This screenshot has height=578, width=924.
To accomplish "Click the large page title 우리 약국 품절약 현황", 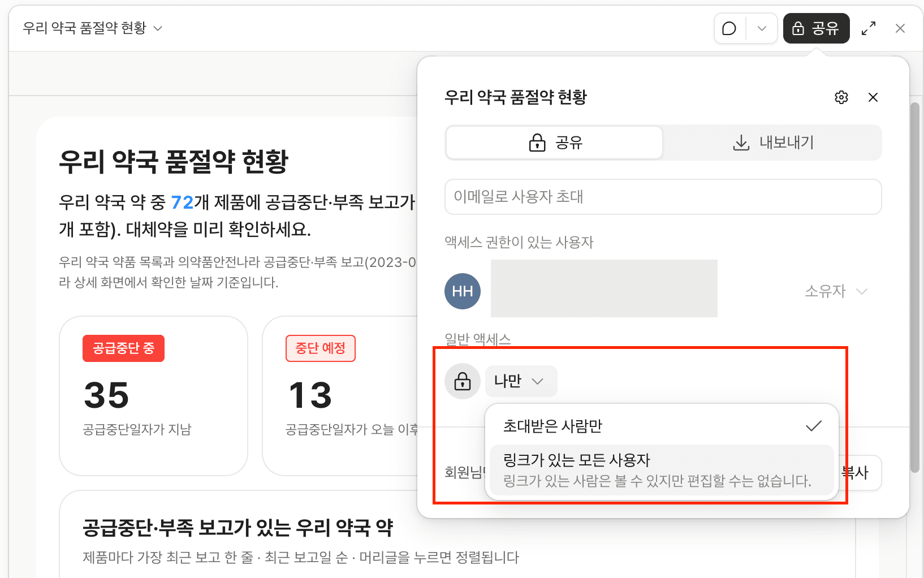I will [174, 162].
